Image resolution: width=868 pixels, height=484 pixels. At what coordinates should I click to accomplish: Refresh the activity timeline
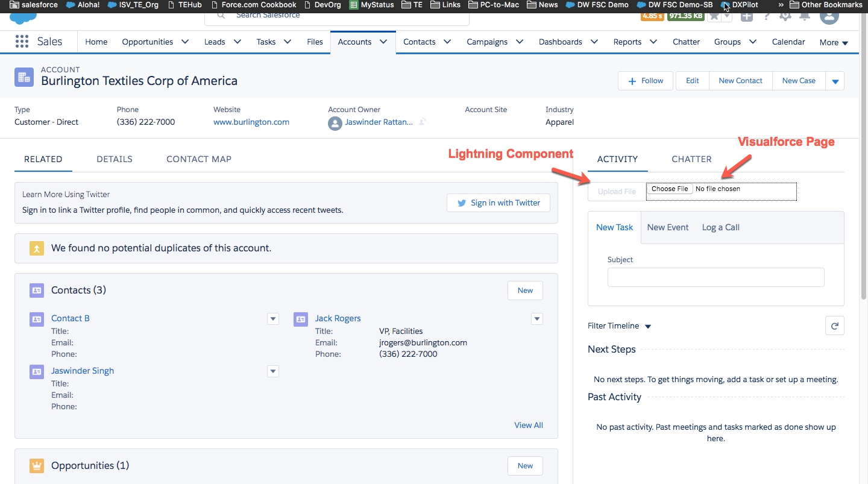pyautogui.click(x=835, y=325)
